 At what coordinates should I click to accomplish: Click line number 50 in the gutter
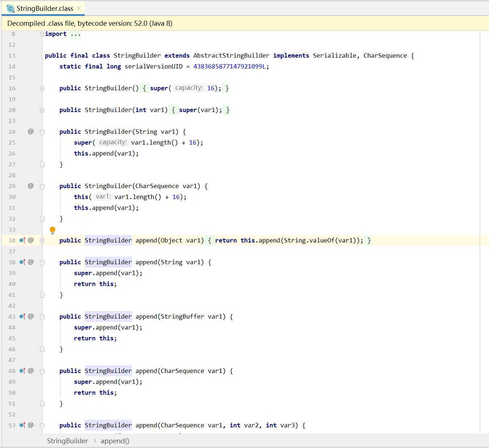[x=12, y=393]
